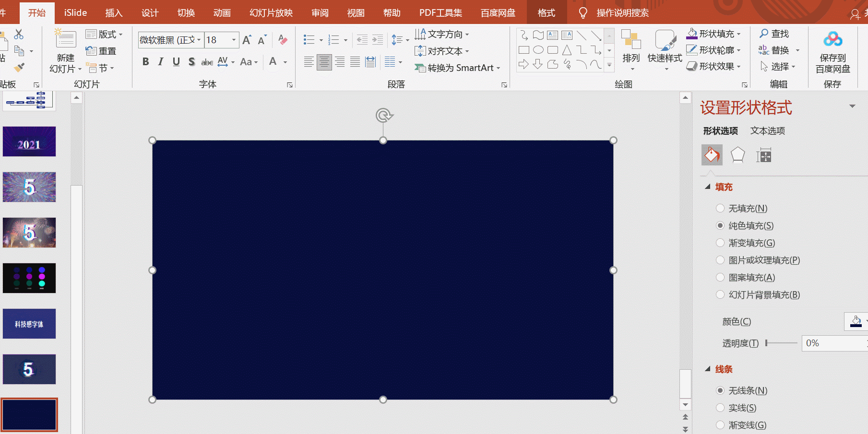The width and height of the screenshot is (868, 434).
Task: Select the 2021 slide thumbnail
Action: 29,141
